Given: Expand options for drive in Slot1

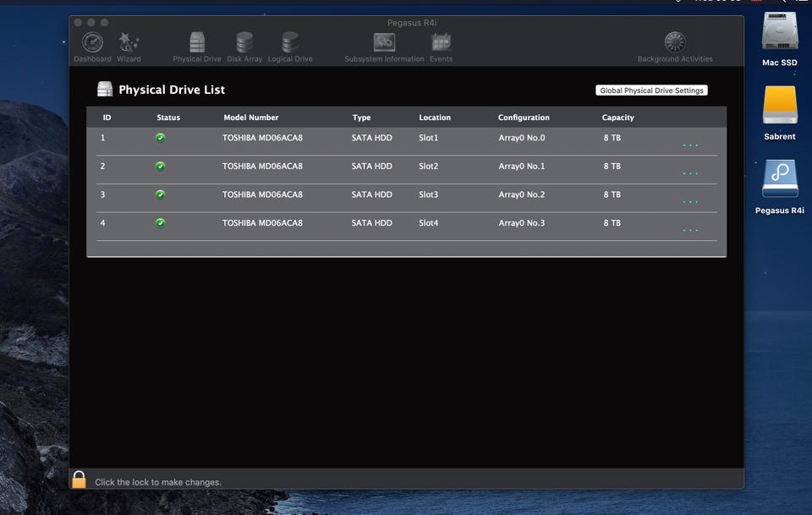Looking at the screenshot, I should (690, 145).
